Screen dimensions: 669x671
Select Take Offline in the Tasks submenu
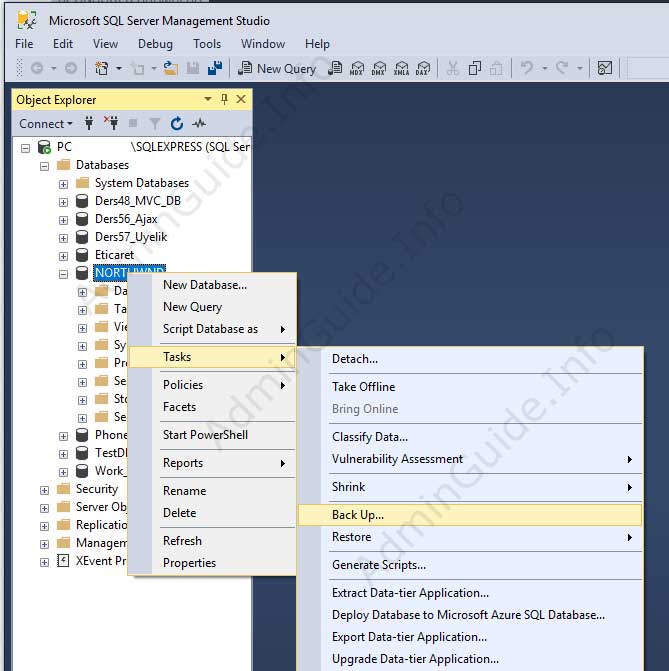coord(470,387)
